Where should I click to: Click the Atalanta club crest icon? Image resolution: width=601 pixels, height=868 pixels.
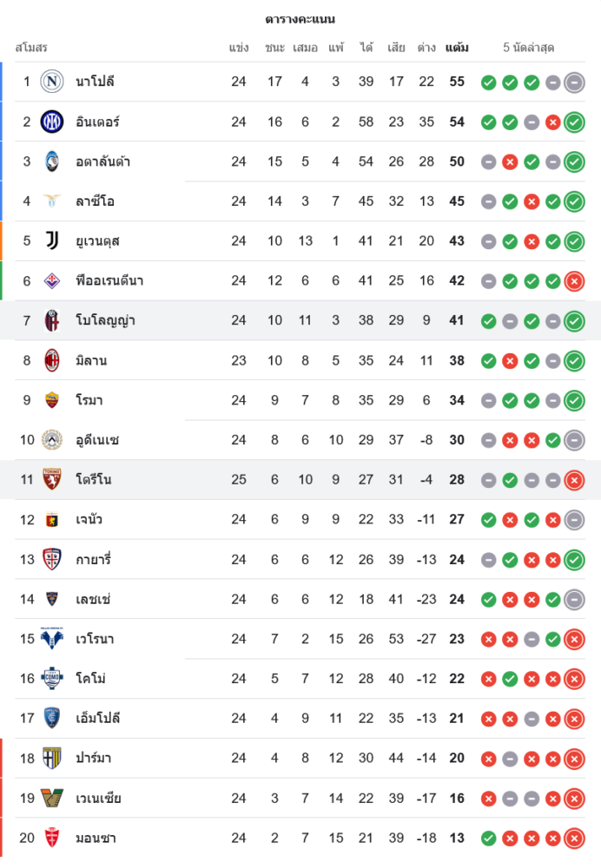(x=52, y=161)
